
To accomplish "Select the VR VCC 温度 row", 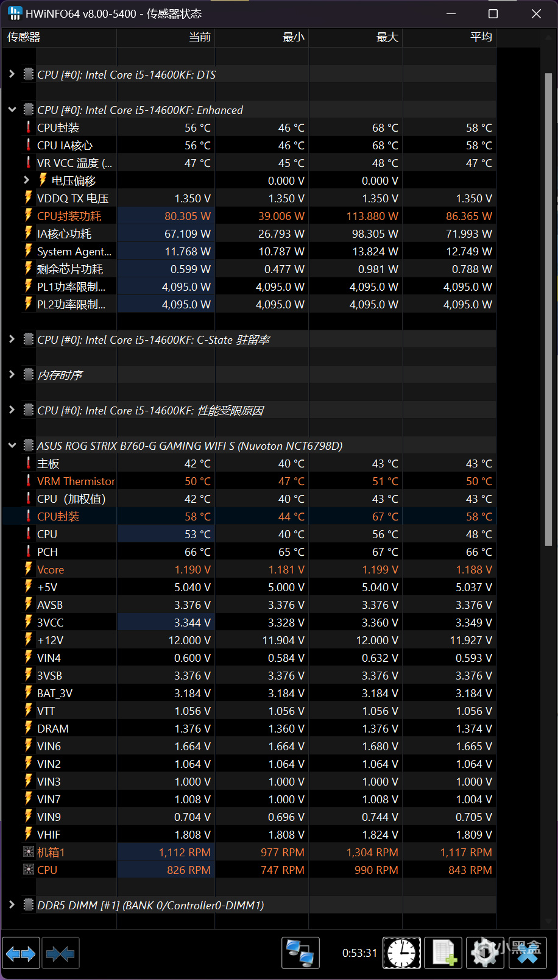I will pos(249,163).
